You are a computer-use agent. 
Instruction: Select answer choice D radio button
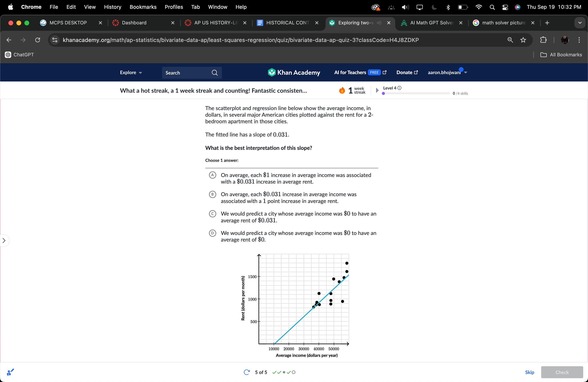tap(212, 233)
